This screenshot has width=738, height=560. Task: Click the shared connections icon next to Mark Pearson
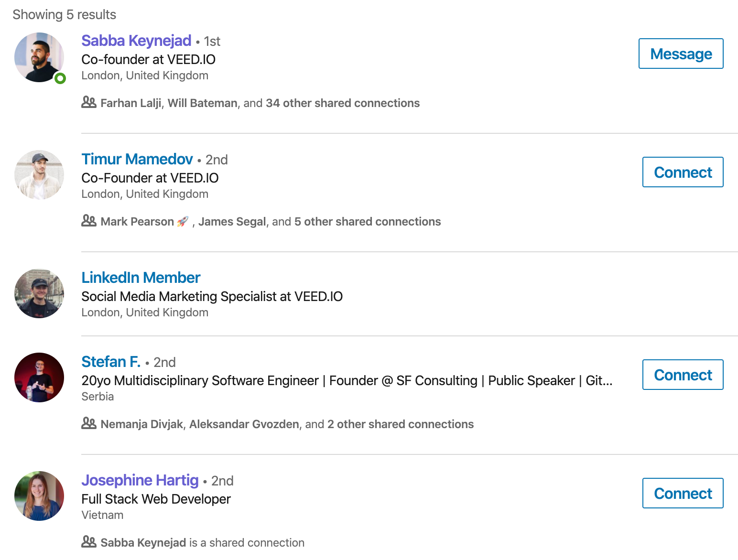[89, 220]
